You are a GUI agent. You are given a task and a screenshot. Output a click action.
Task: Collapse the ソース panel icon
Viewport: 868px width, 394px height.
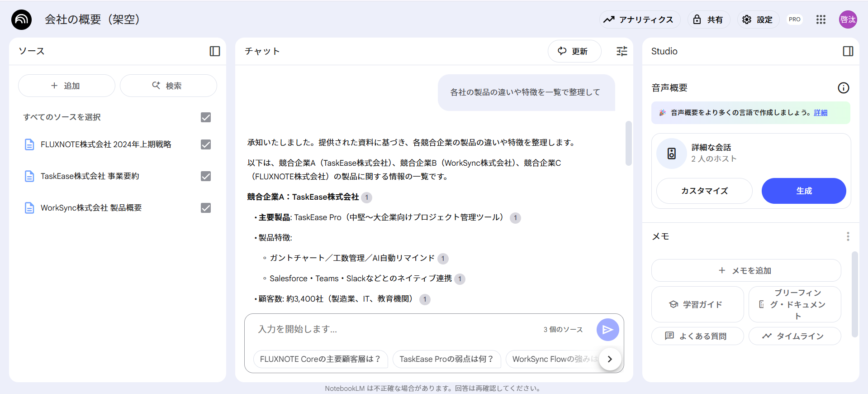coord(215,51)
